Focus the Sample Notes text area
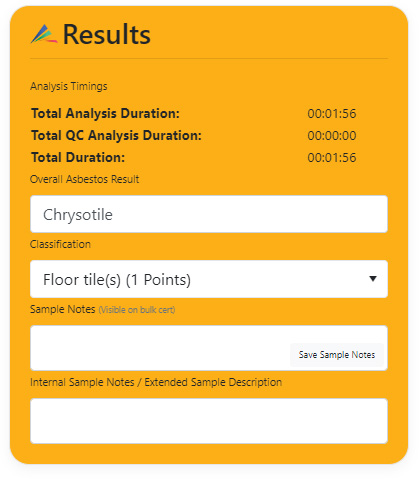The image size is (420, 480). [160, 348]
